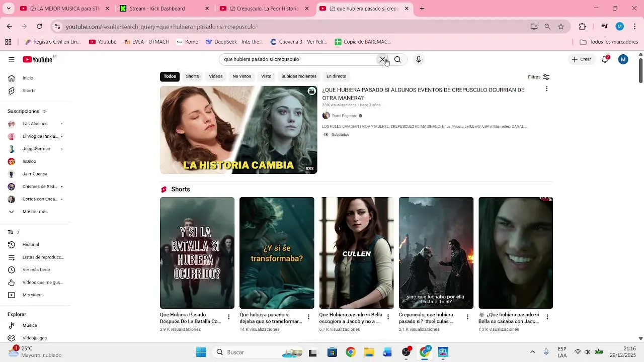
Task: Select the En directo chip
Action: click(x=336, y=76)
